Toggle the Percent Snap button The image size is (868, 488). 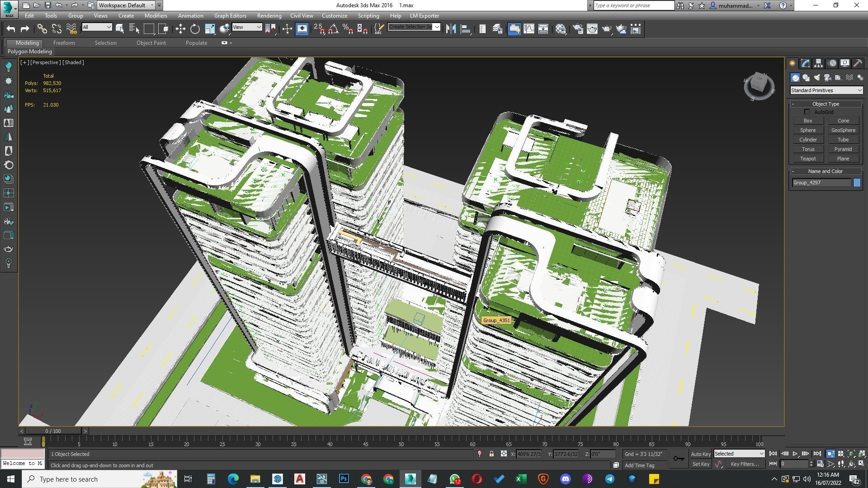[x=348, y=29]
